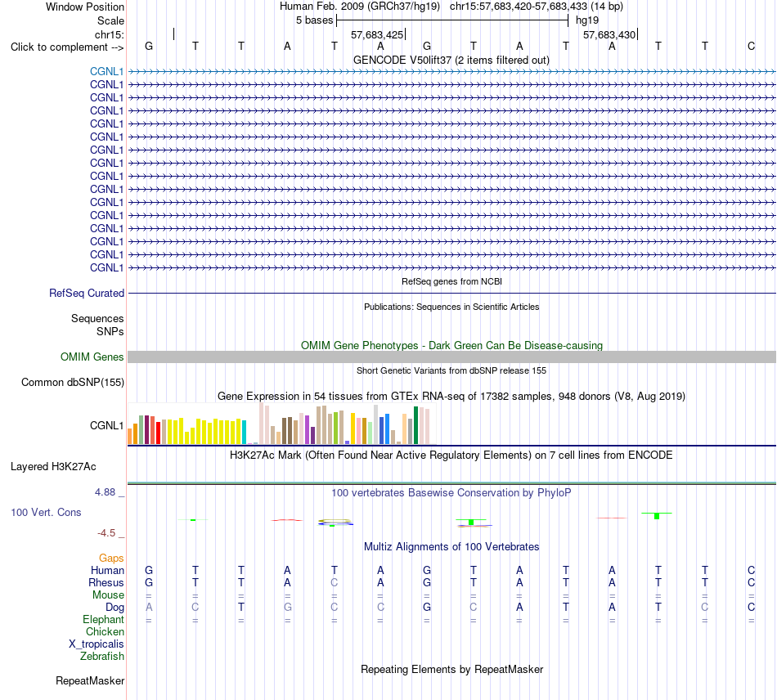
Task: Select the Dog alignment row label
Action: (115, 608)
